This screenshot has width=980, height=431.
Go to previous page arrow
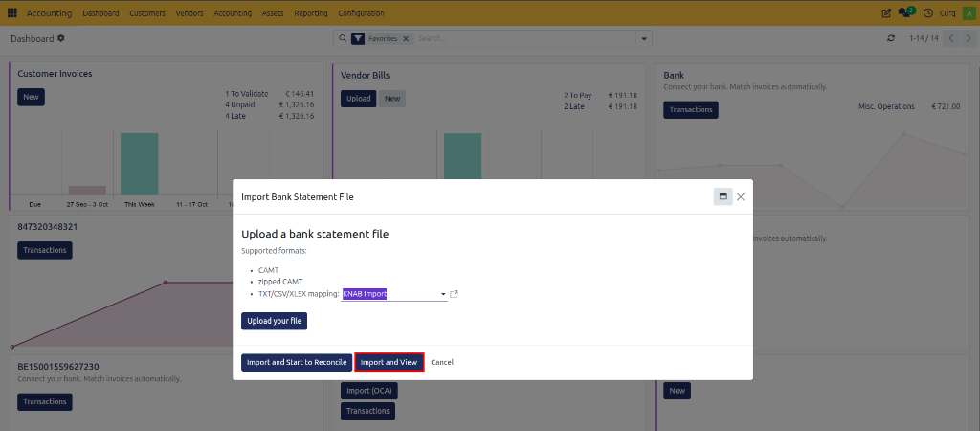click(951, 38)
